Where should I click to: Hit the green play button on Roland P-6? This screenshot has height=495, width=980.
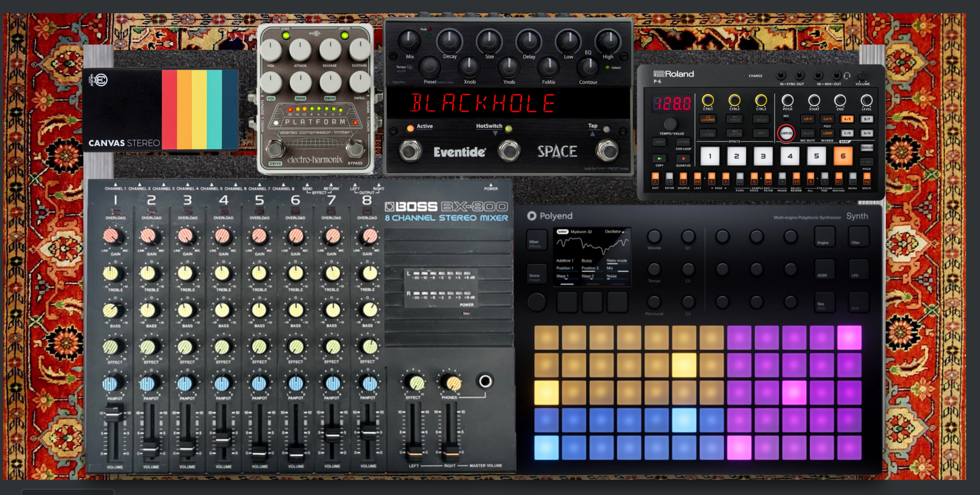tap(659, 158)
